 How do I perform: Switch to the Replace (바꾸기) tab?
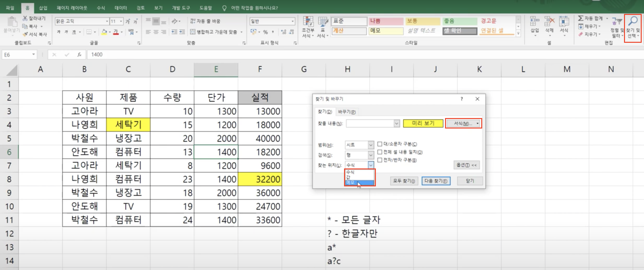(347, 112)
